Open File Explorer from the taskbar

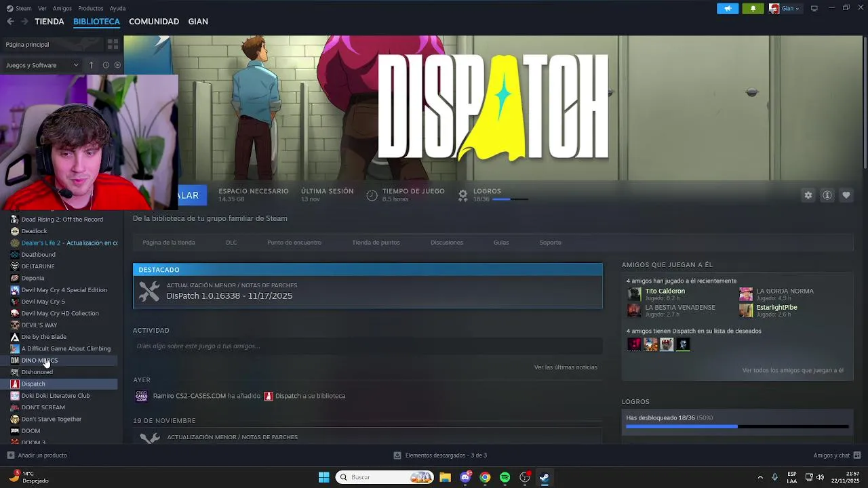pyautogui.click(x=446, y=477)
